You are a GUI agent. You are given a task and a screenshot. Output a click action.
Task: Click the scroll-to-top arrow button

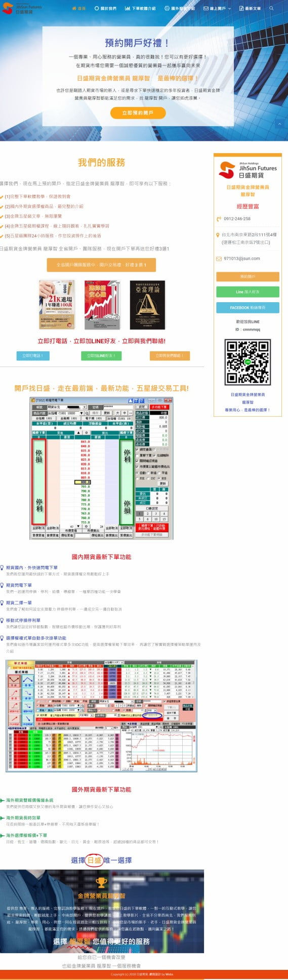pos(279,124)
